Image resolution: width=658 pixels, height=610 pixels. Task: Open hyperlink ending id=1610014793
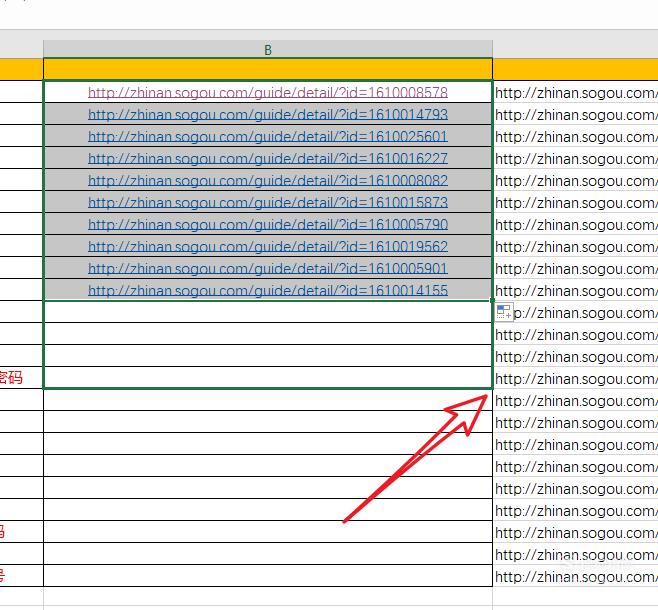click(268, 114)
